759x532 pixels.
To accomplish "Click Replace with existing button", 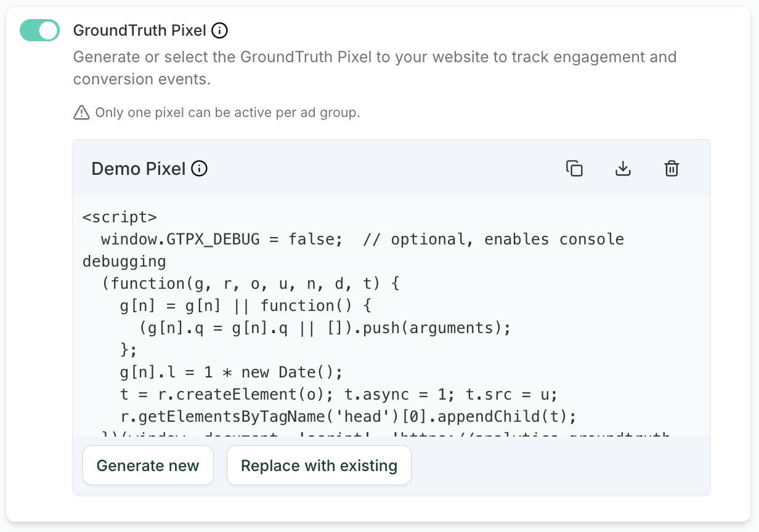I will [x=319, y=465].
